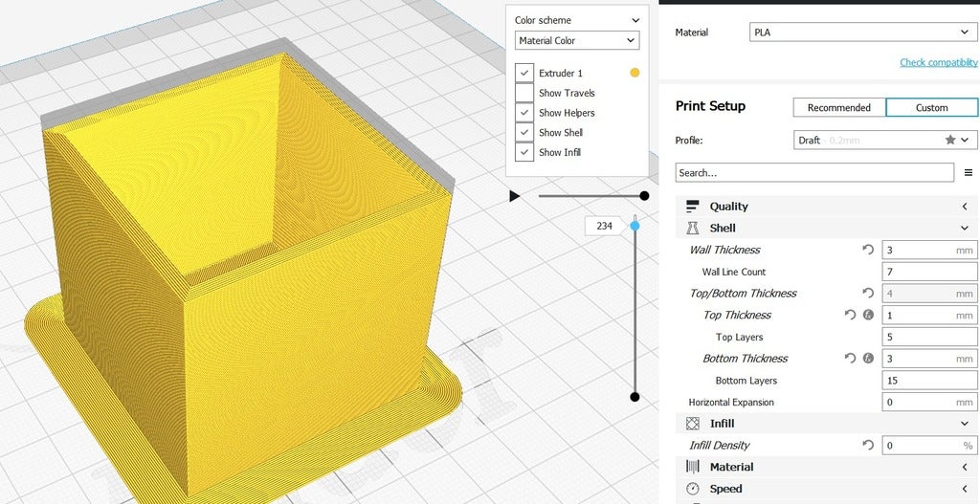Reset Bottom Thickness setting
Image resolution: width=980 pixels, height=504 pixels.
pyautogui.click(x=850, y=359)
